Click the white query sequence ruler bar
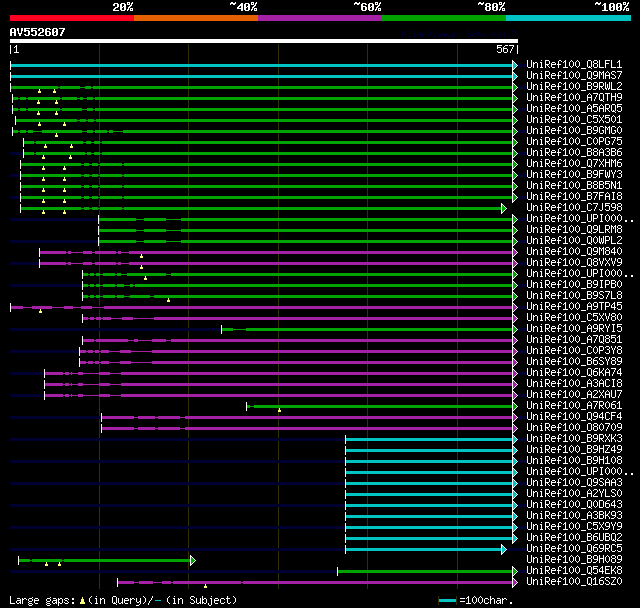 pos(263,42)
